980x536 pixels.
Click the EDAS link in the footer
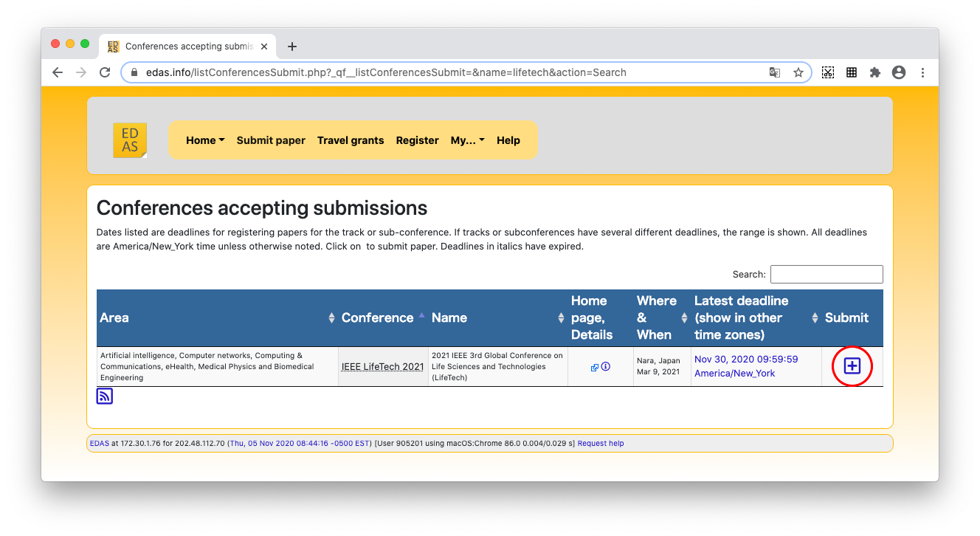[99, 444]
